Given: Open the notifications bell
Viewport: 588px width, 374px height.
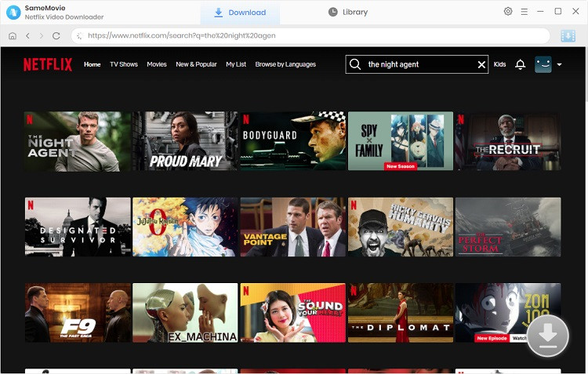Looking at the screenshot, I should [520, 64].
